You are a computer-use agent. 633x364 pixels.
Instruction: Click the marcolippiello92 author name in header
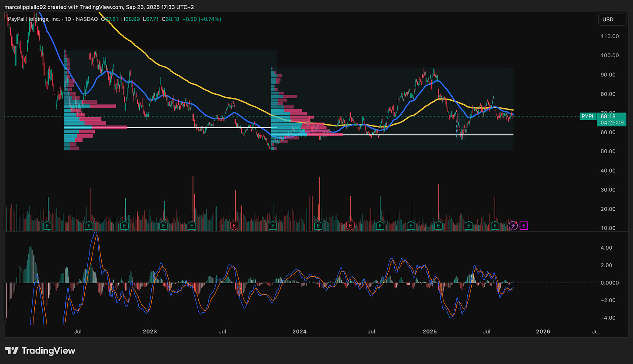pyautogui.click(x=26, y=7)
